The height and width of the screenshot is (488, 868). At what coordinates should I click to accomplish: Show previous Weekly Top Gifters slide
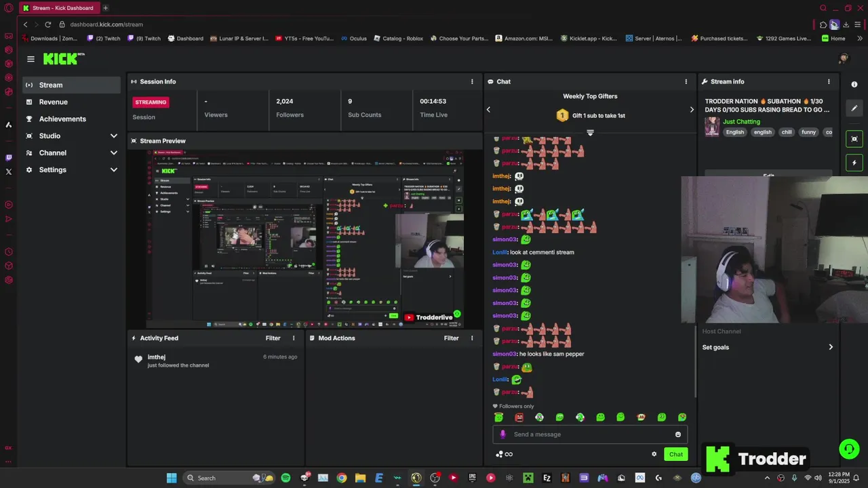click(488, 109)
